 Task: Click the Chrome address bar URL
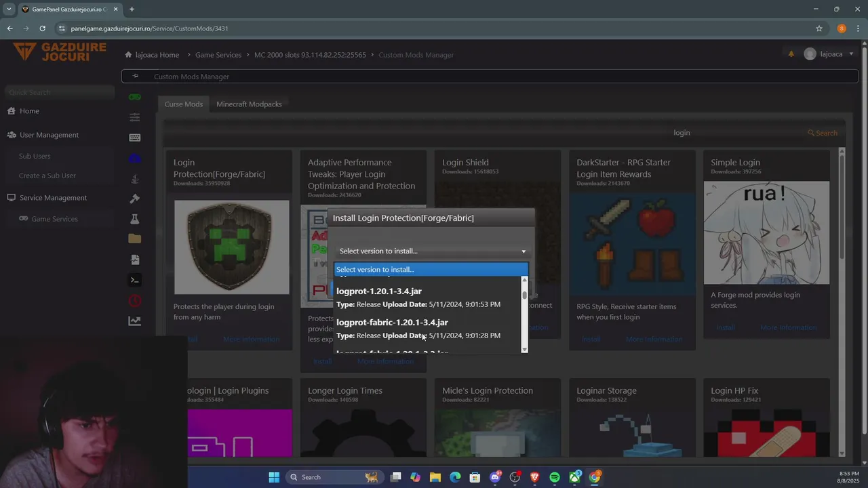pos(149,28)
